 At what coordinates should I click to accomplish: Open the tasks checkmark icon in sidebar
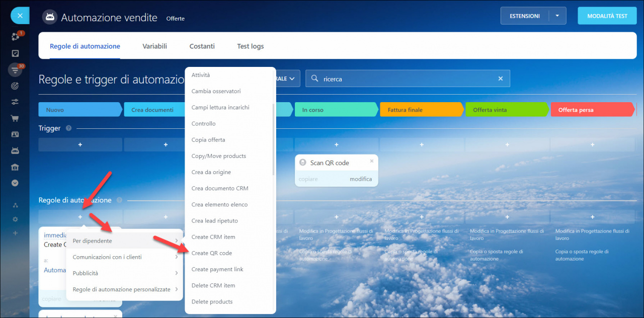tap(15, 53)
